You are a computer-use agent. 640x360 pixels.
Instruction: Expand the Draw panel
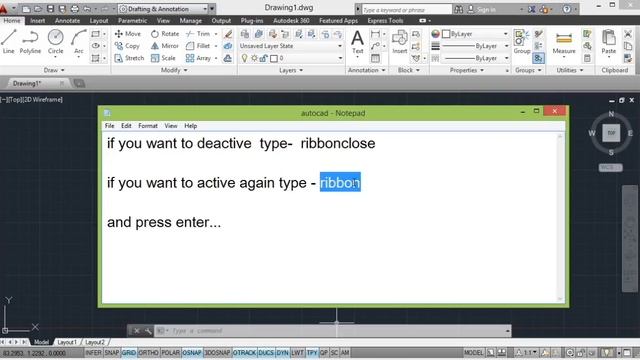click(54, 70)
